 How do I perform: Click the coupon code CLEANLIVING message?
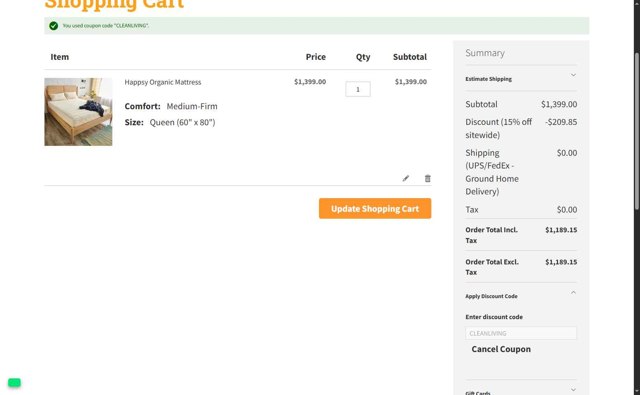click(105, 26)
